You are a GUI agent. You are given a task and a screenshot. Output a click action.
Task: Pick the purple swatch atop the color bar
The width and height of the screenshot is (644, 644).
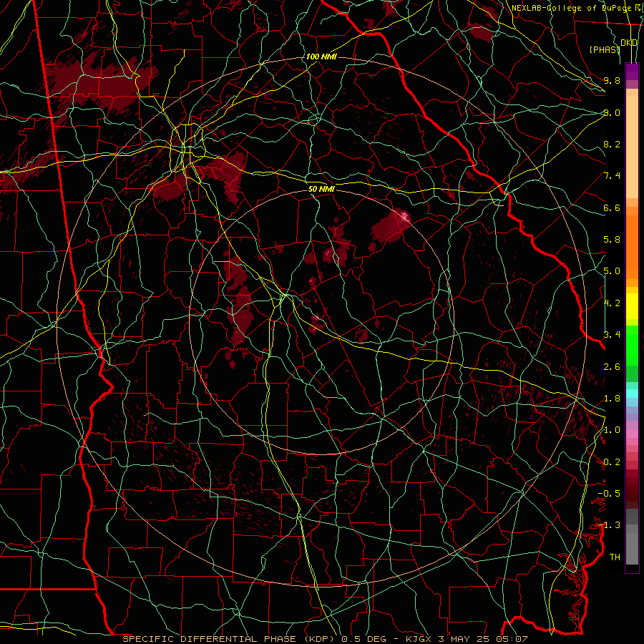[x=632, y=72]
